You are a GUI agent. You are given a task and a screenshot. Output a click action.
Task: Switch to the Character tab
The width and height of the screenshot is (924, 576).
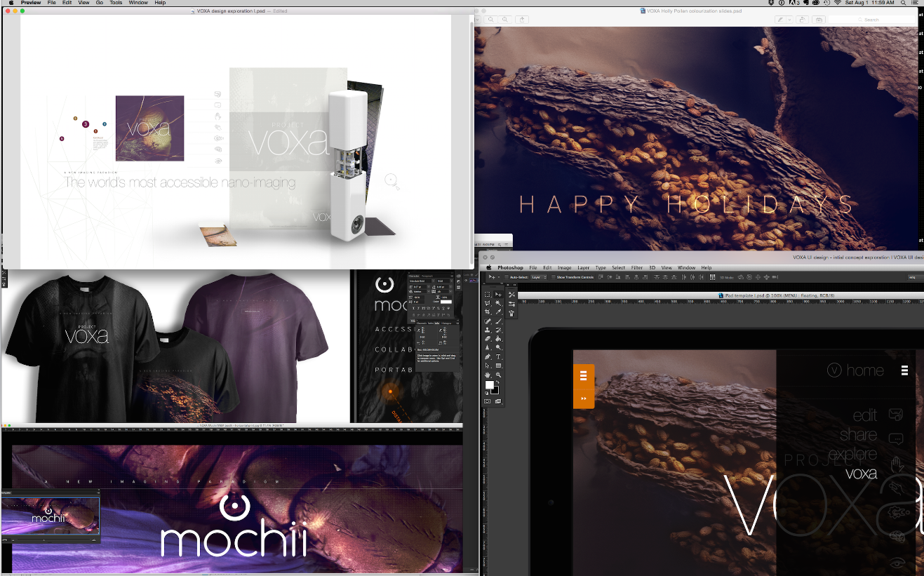tap(414, 276)
